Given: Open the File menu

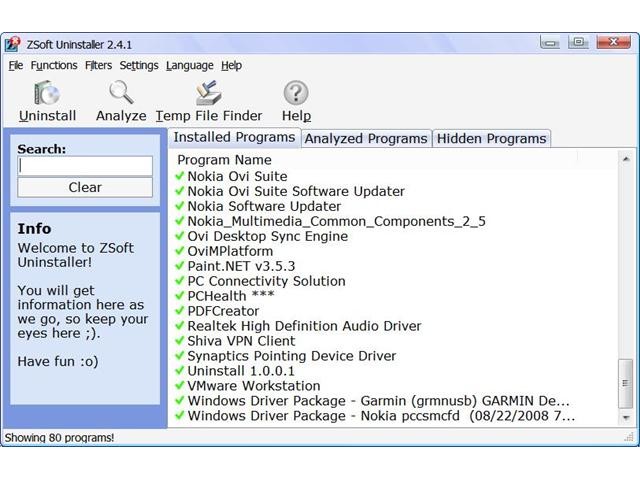Looking at the screenshot, I should [x=15, y=65].
